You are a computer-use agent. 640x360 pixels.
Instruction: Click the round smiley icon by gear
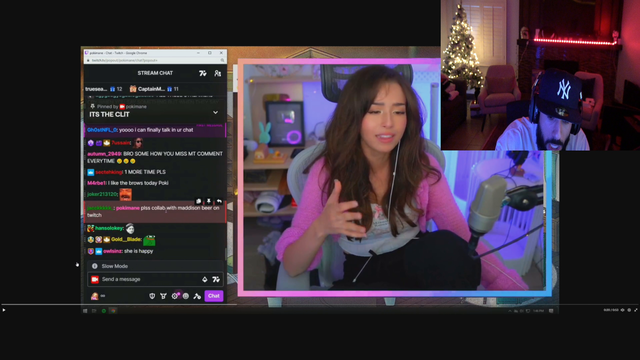186,296
